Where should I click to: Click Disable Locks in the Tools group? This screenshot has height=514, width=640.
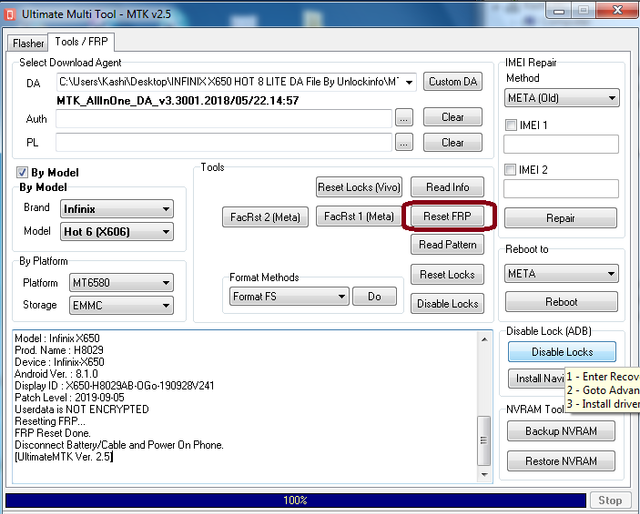447,304
